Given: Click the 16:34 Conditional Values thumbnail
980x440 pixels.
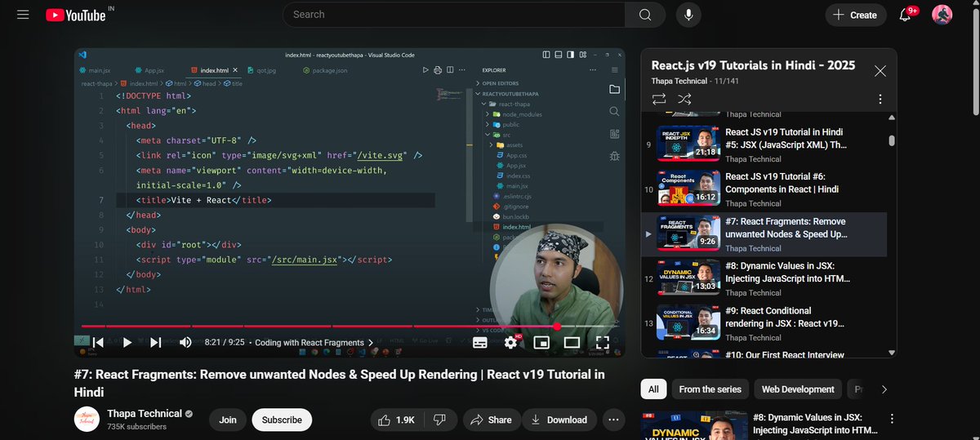Looking at the screenshot, I should [x=688, y=322].
